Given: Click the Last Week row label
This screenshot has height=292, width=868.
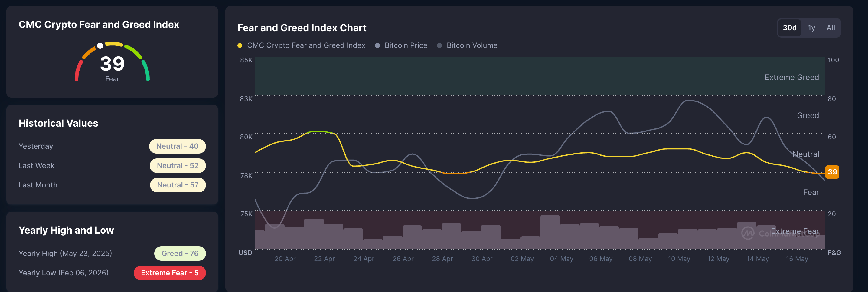Looking at the screenshot, I should click(x=36, y=165).
